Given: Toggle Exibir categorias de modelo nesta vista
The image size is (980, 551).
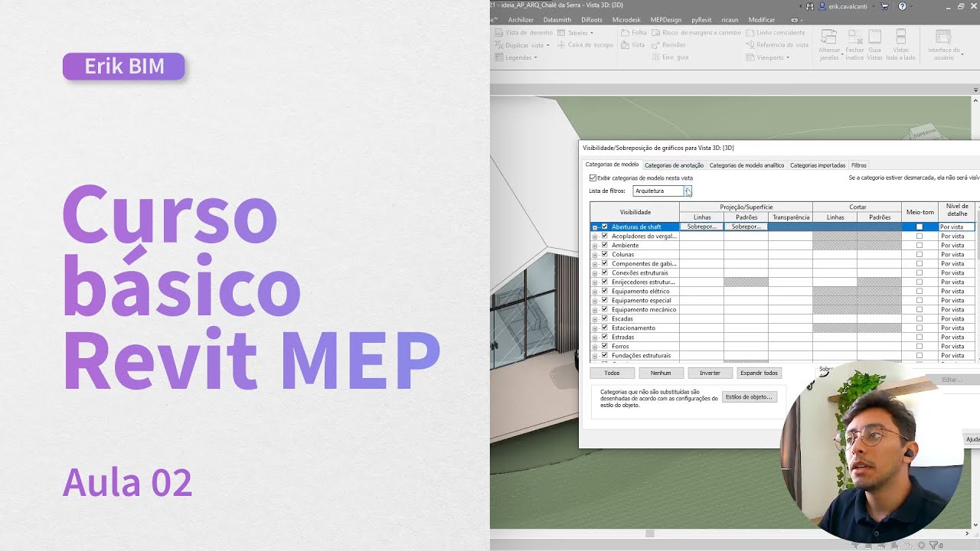Looking at the screenshot, I should coord(593,178).
